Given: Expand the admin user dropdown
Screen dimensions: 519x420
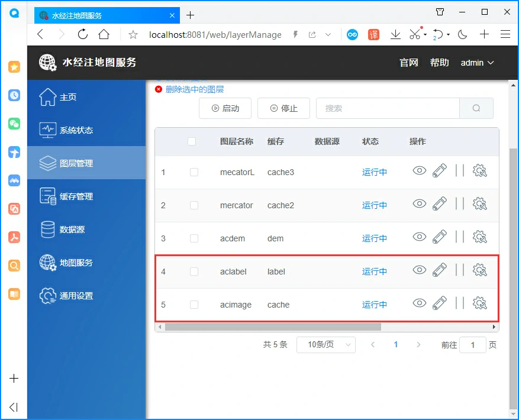Looking at the screenshot, I should [x=477, y=63].
